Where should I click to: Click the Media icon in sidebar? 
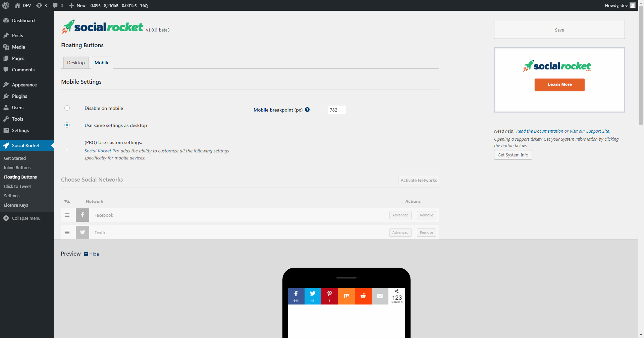pos(6,47)
